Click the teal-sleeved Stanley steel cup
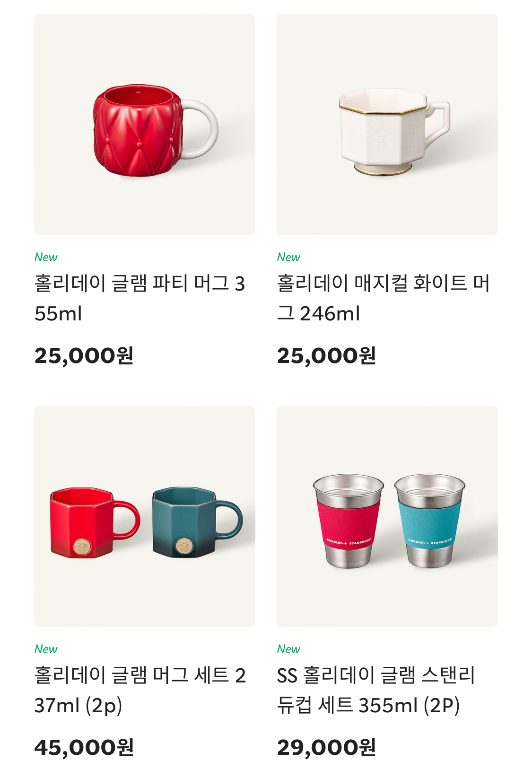 (x=430, y=520)
